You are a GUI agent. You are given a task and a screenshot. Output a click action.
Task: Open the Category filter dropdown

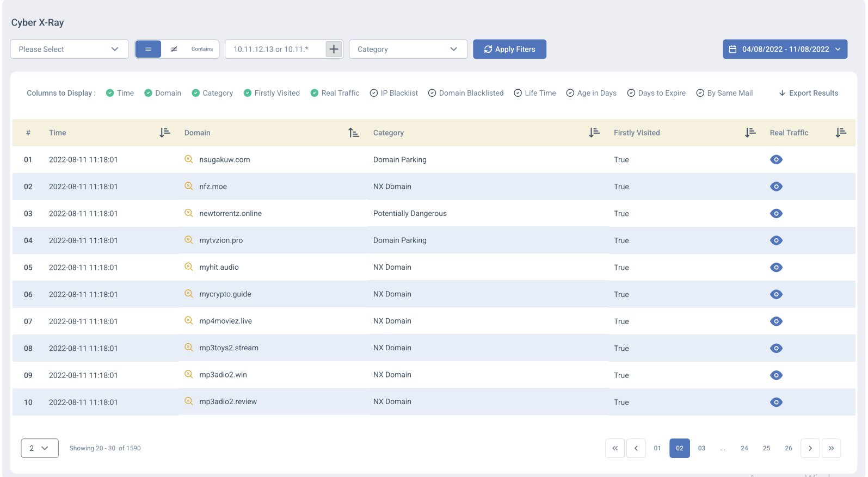point(408,49)
